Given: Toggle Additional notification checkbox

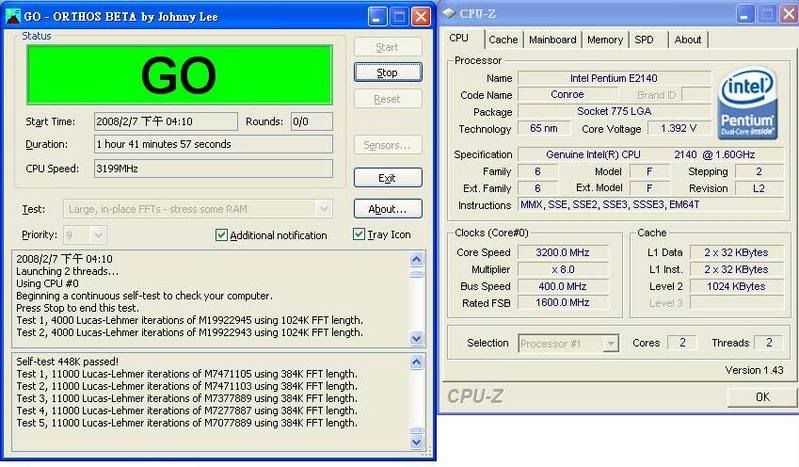Looking at the screenshot, I should (x=221, y=235).
